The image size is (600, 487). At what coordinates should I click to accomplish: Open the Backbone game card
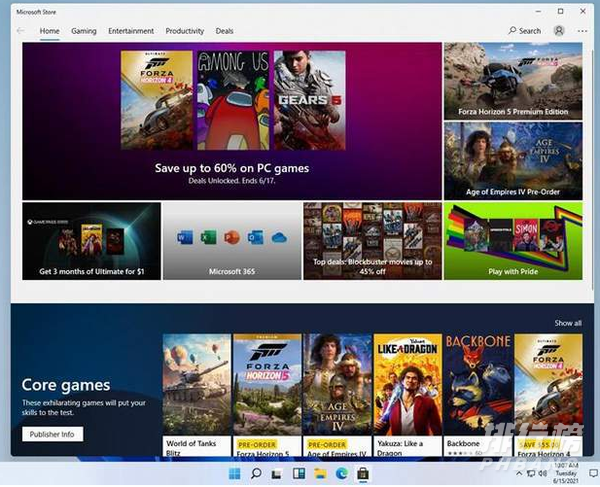click(x=478, y=395)
